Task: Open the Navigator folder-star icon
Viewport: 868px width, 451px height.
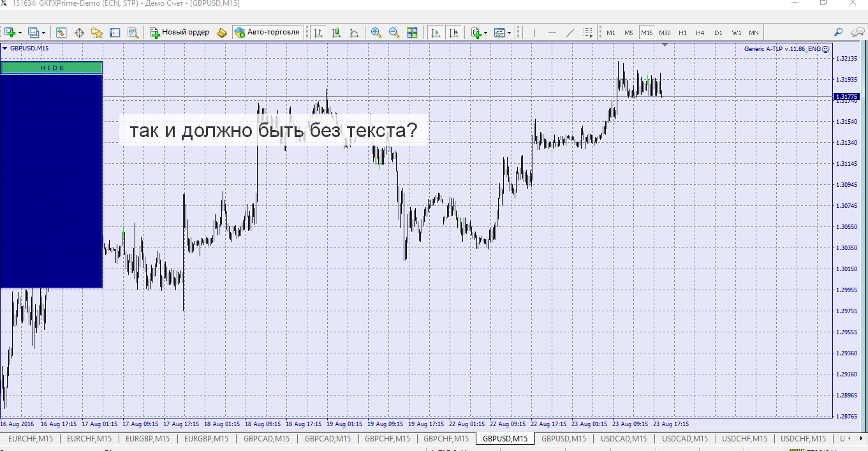Action: [x=97, y=32]
